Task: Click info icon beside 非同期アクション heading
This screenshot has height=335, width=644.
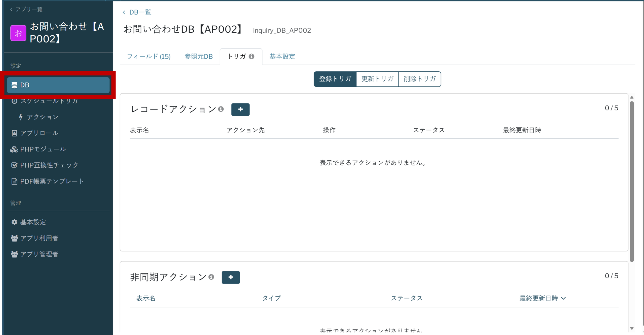Action: point(211,277)
